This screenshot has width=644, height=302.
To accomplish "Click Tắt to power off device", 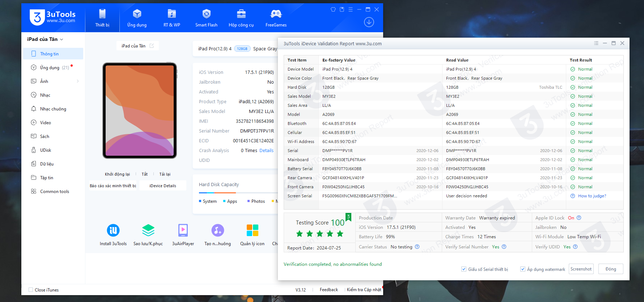I will [x=145, y=174].
